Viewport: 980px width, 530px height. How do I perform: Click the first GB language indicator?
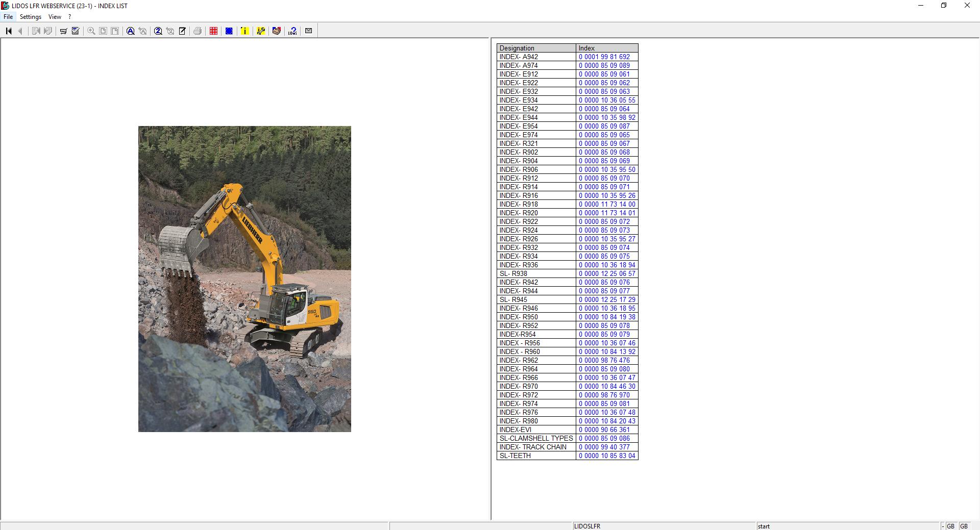tap(951, 526)
